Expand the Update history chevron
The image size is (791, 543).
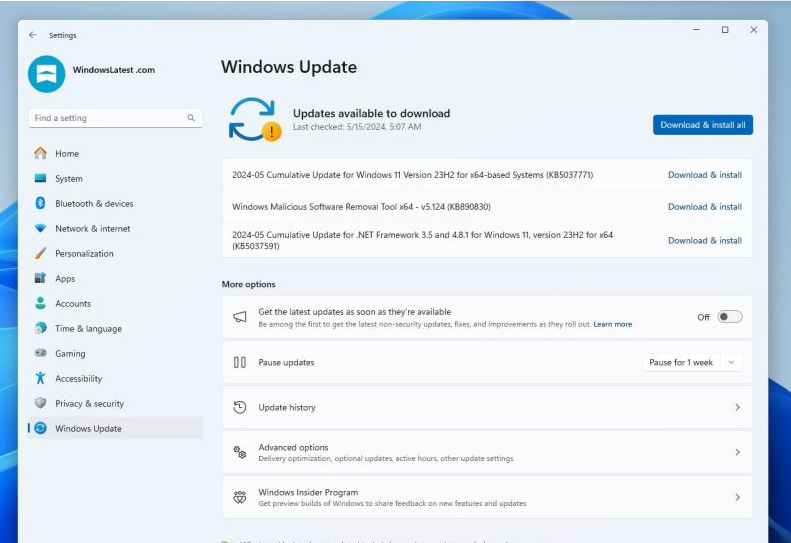[737, 408]
